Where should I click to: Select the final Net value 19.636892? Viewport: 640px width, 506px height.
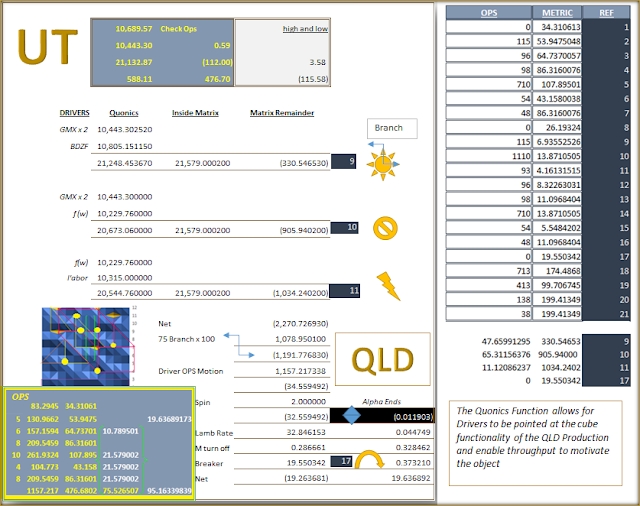[411, 478]
